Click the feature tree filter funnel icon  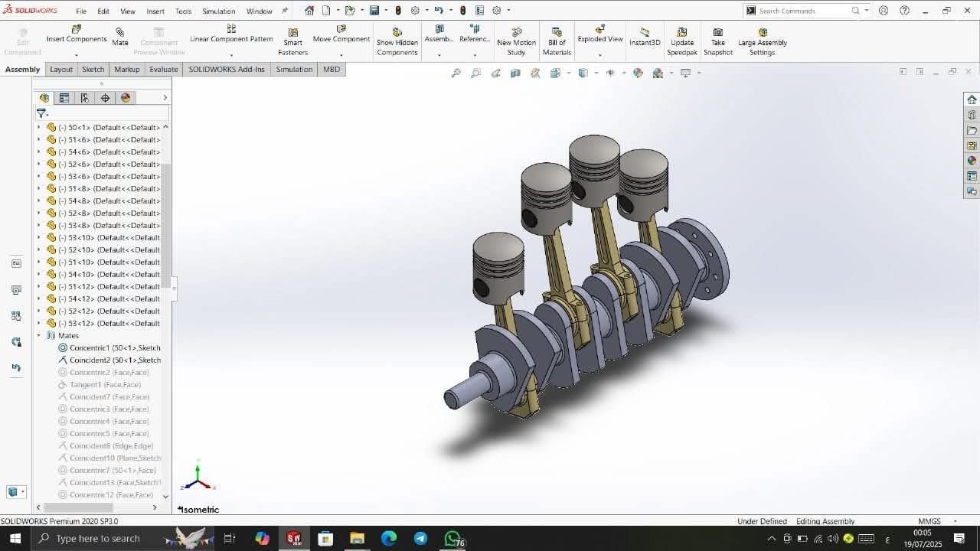tap(41, 113)
